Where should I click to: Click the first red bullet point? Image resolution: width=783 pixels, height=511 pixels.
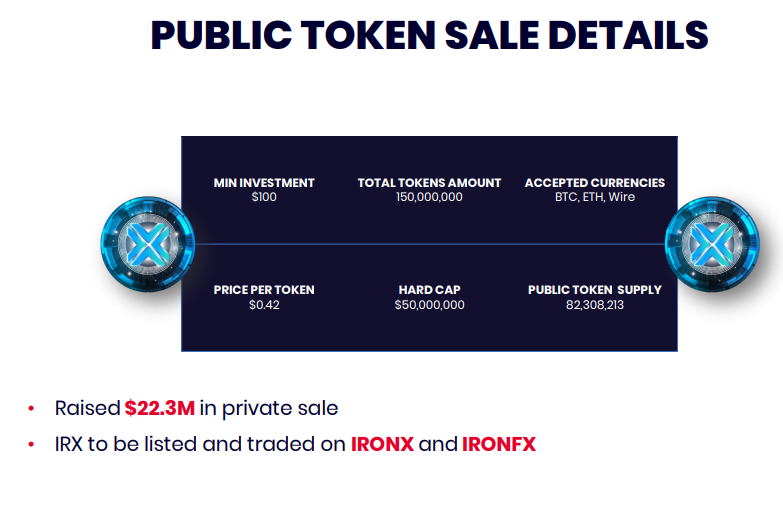point(31,409)
